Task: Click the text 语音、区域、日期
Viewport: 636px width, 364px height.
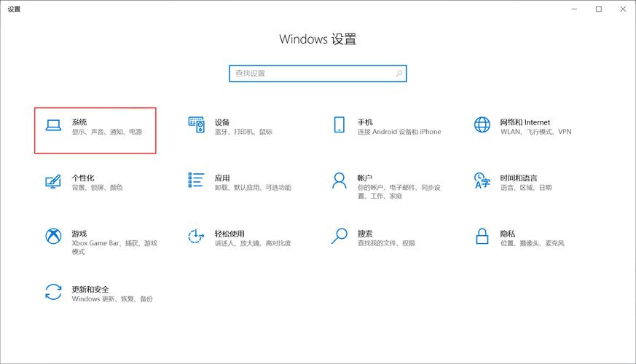Action: pyautogui.click(x=526, y=187)
